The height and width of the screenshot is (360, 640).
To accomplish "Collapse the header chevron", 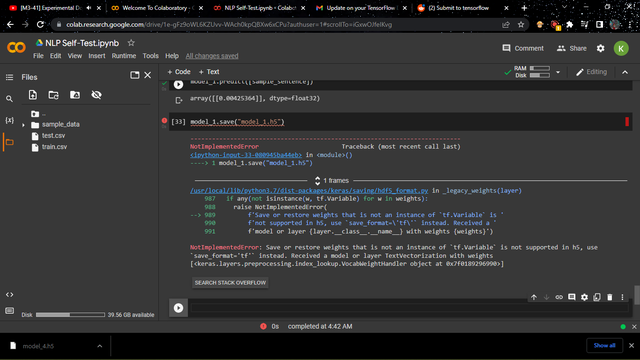I will 625,72.
